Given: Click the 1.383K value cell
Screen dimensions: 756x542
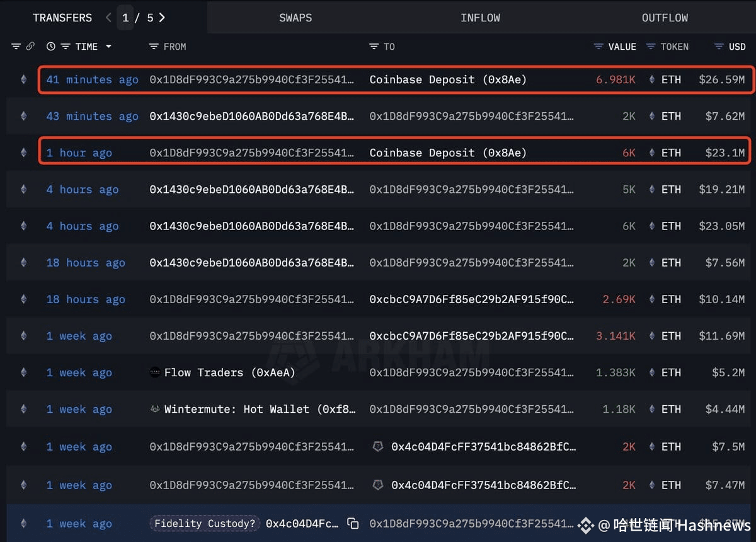Looking at the screenshot, I should pos(616,372).
